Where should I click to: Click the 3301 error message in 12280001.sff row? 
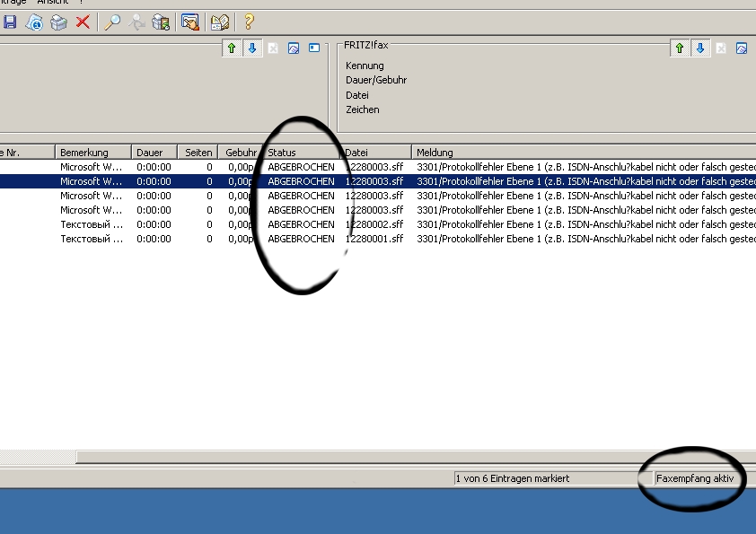pyautogui.click(x=585, y=239)
